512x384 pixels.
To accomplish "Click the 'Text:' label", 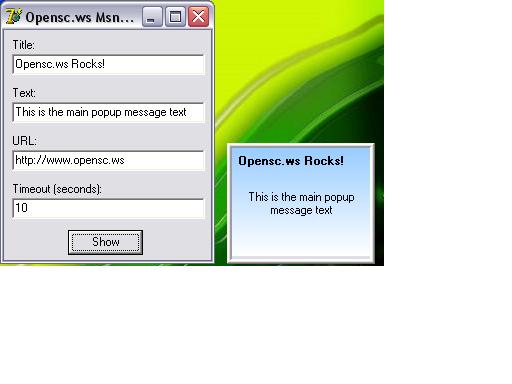I will [24, 93].
